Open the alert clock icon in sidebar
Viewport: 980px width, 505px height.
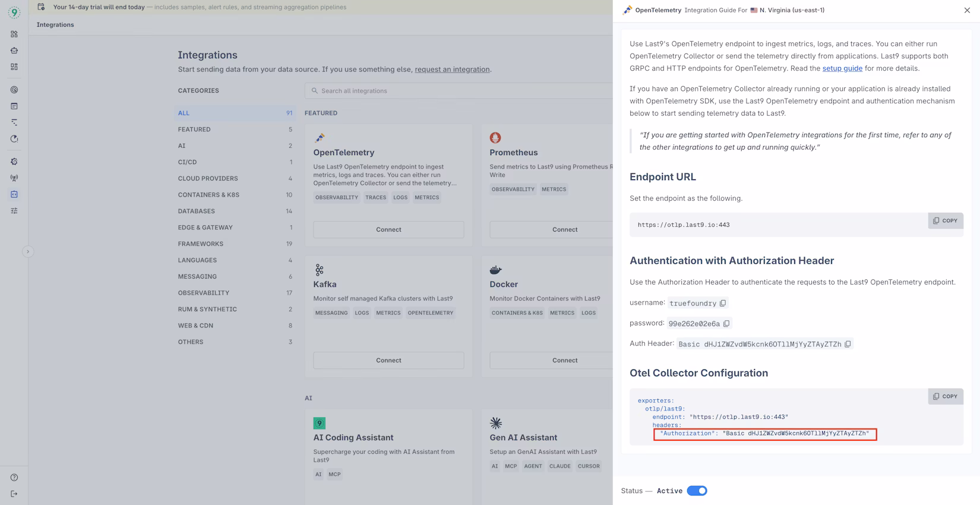14,138
